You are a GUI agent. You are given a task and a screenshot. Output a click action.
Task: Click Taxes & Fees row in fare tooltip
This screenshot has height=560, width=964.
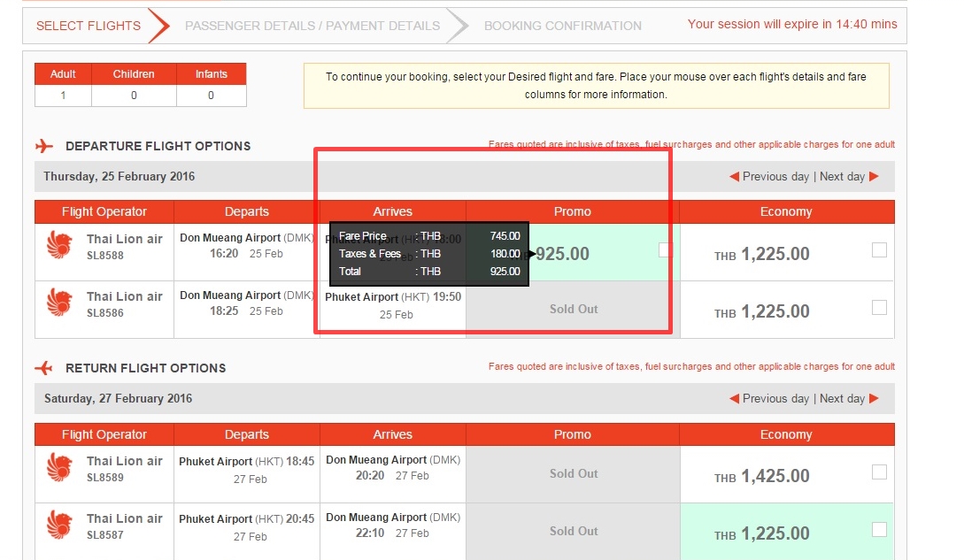[x=429, y=253]
